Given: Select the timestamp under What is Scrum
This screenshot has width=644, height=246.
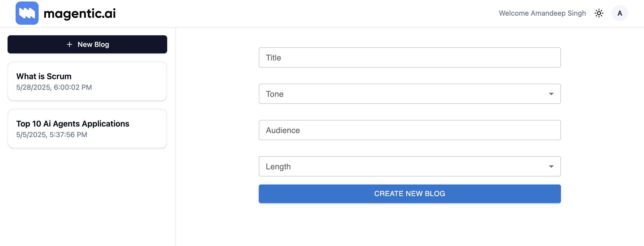Looking at the screenshot, I should (x=54, y=87).
